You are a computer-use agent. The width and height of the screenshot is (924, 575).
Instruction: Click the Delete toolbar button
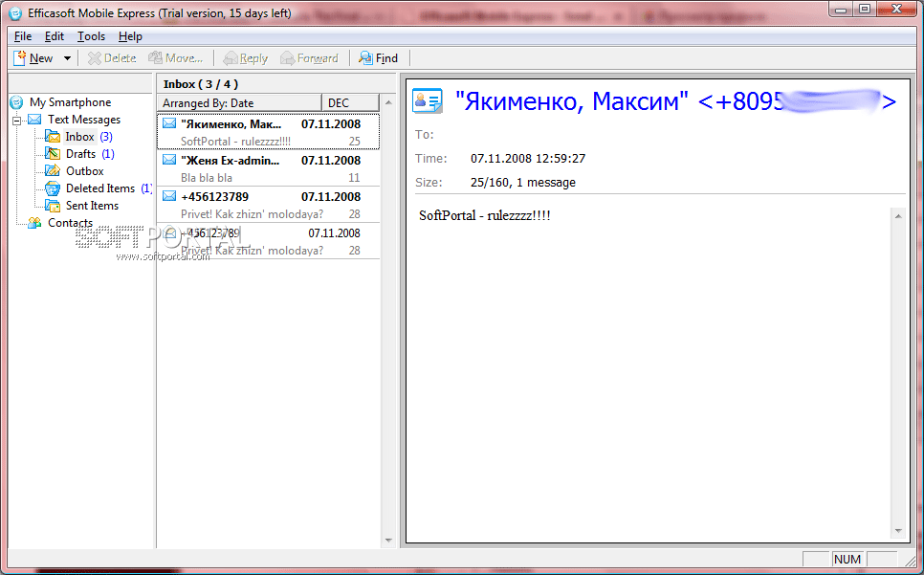(112, 57)
